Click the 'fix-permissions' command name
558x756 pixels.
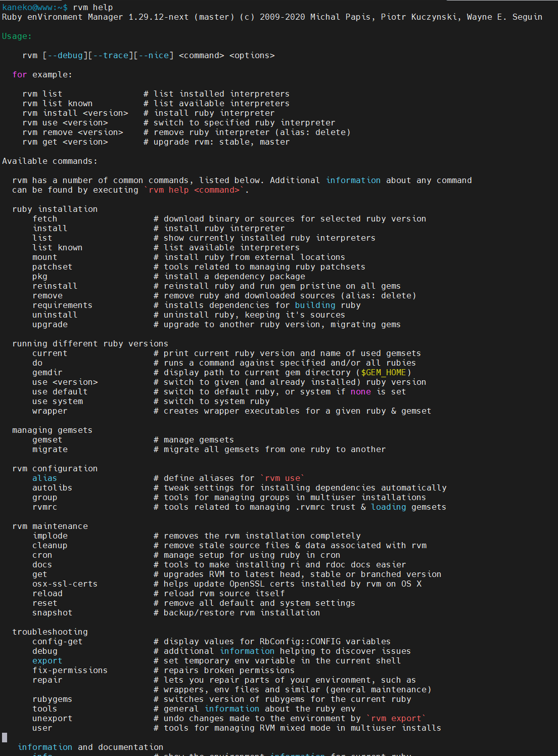(x=70, y=671)
